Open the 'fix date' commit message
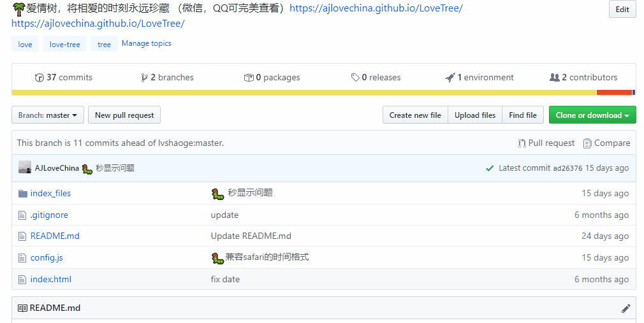The image size is (644, 323). (x=226, y=280)
